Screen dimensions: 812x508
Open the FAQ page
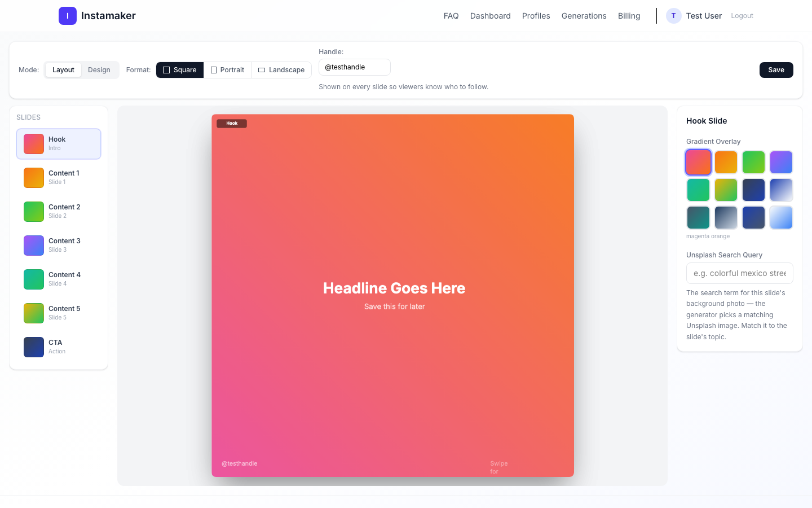click(451, 16)
